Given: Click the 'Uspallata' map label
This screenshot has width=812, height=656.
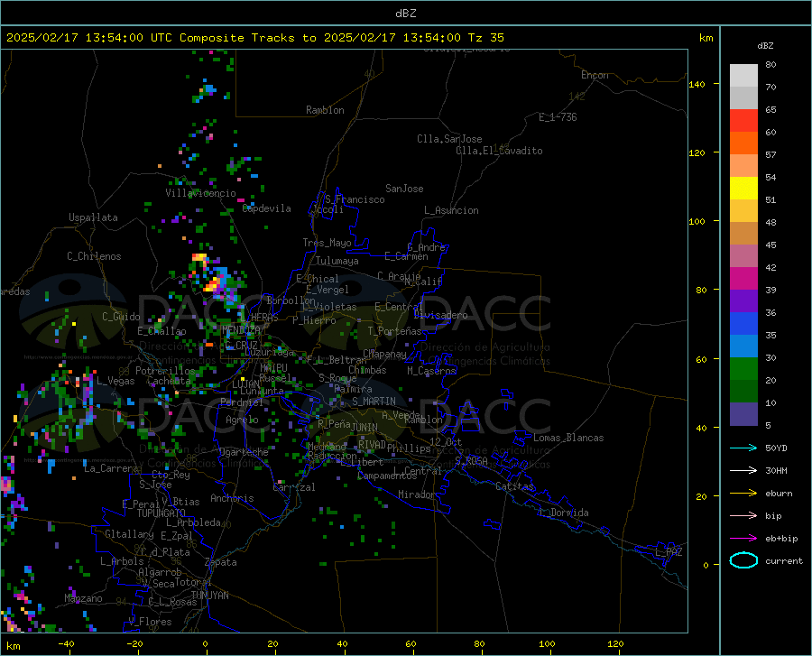Looking at the screenshot, I should pyautogui.click(x=93, y=217).
